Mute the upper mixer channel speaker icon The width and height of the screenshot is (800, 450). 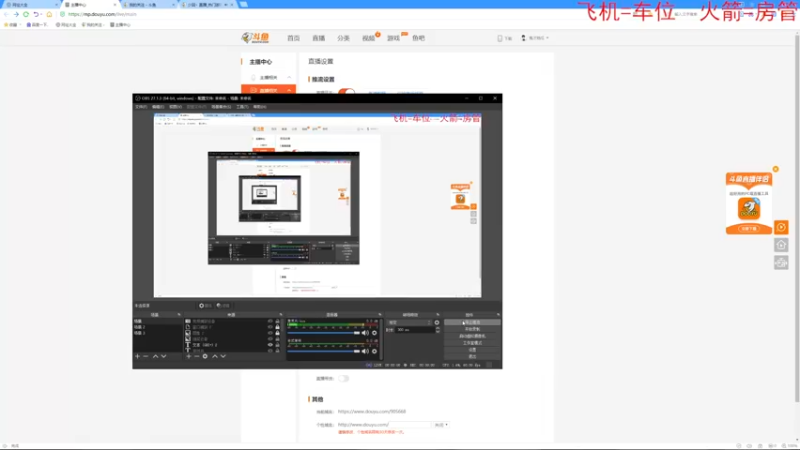point(365,333)
